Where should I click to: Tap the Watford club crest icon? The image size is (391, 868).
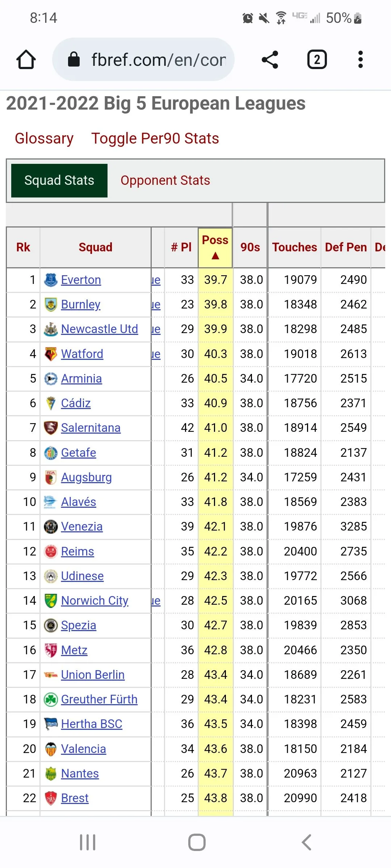coord(51,354)
